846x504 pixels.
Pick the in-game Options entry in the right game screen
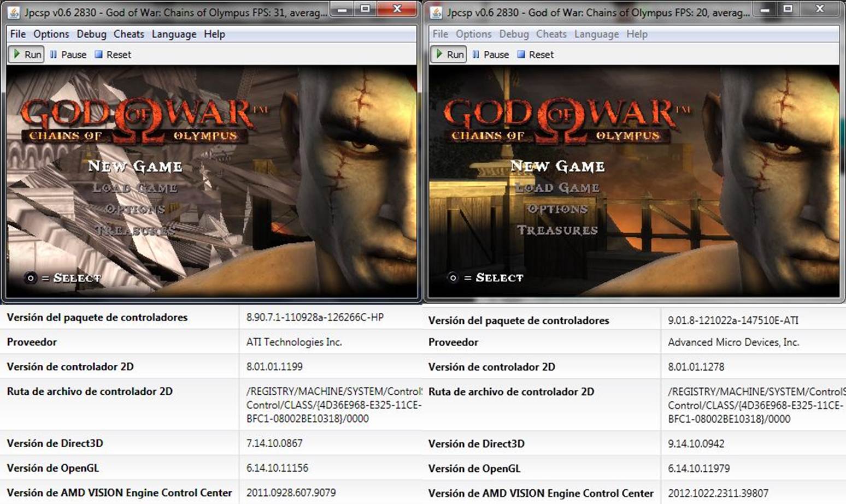557,209
